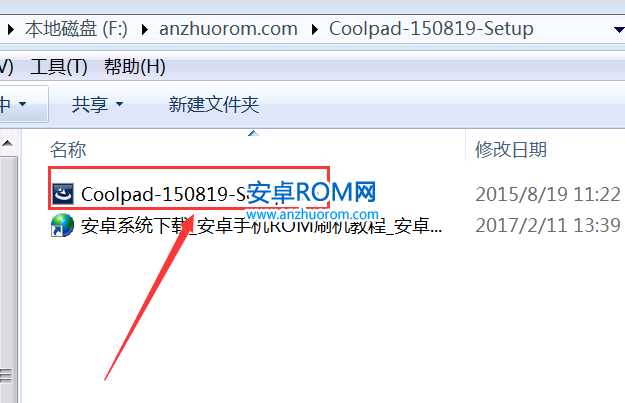Click the Coolpad-150819-S file name
This screenshot has width=625, height=403.
tap(164, 194)
